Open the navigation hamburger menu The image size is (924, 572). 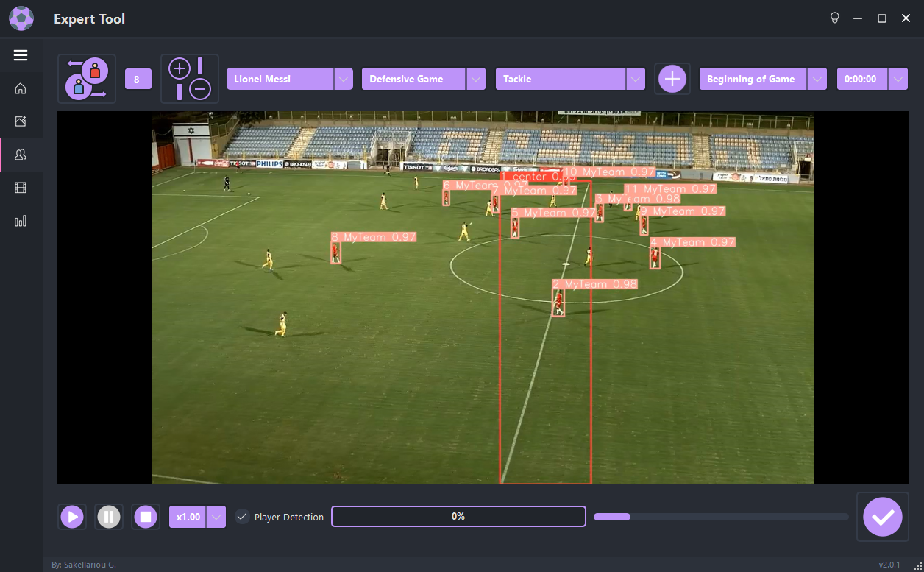click(x=20, y=55)
